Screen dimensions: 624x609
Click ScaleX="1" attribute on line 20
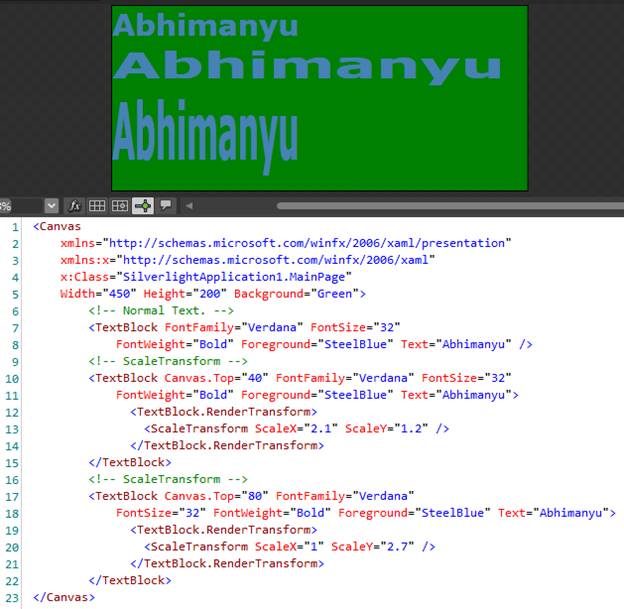pos(289,547)
